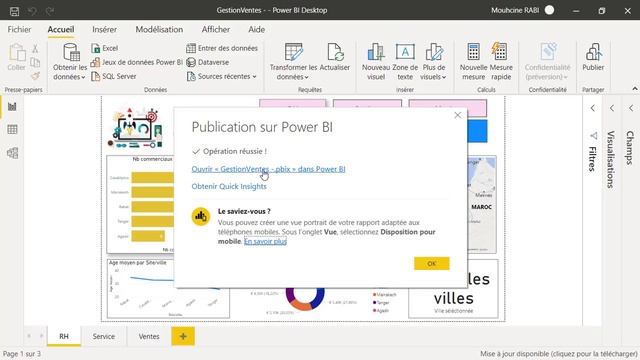Open Obtenir les données dropdown
This screenshot has width=640, height=360.
[70, 62]
